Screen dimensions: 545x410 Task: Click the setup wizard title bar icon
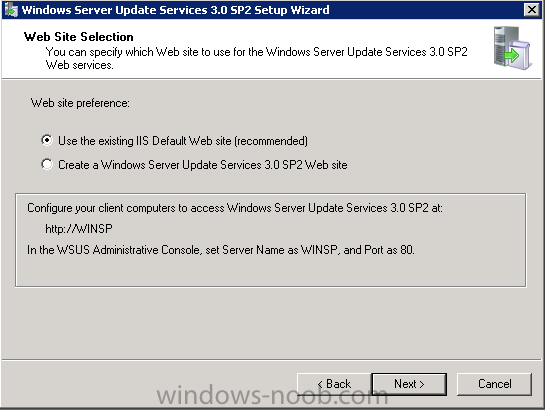pos(11,10)
